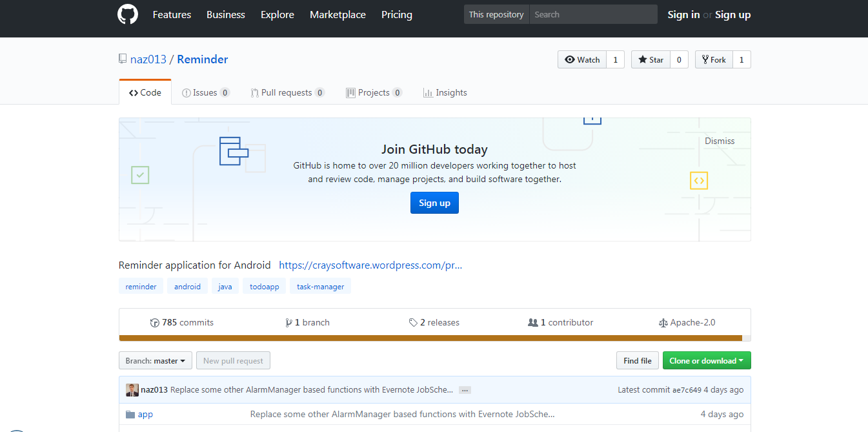Open the latest commit message in commit bar
The width and height of the screenshot is (868, 432).
312,390
